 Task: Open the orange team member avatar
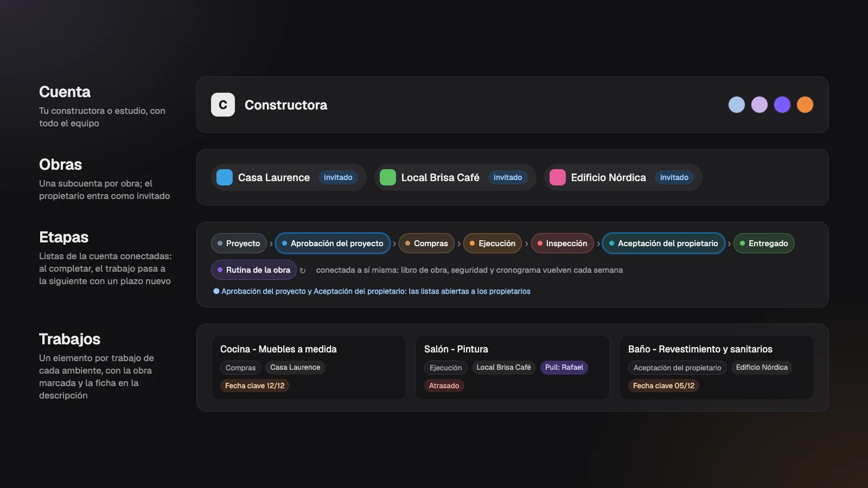[805, 105]
